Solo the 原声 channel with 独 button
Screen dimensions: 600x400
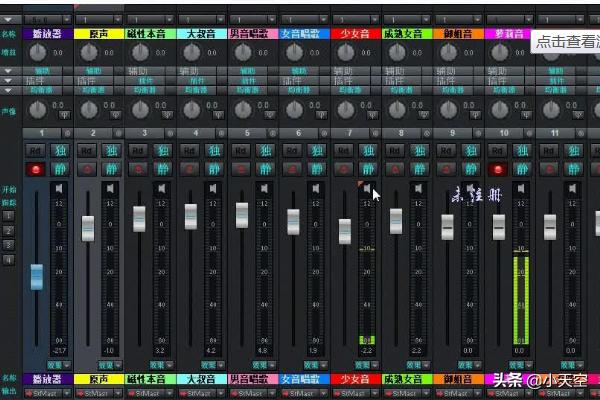tap(112, 151)
